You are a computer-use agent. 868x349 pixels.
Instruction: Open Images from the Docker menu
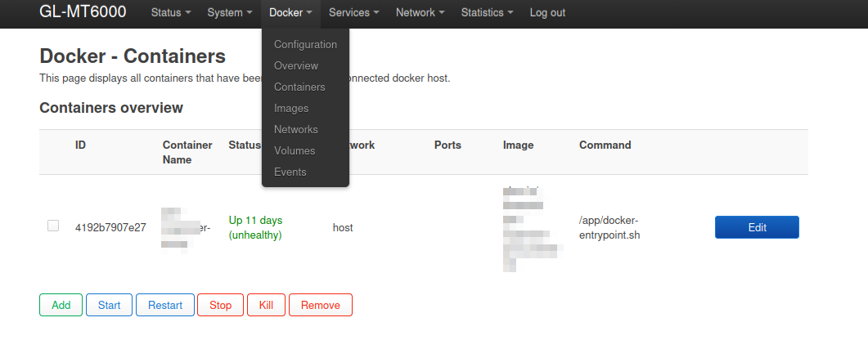pos(291,108)
